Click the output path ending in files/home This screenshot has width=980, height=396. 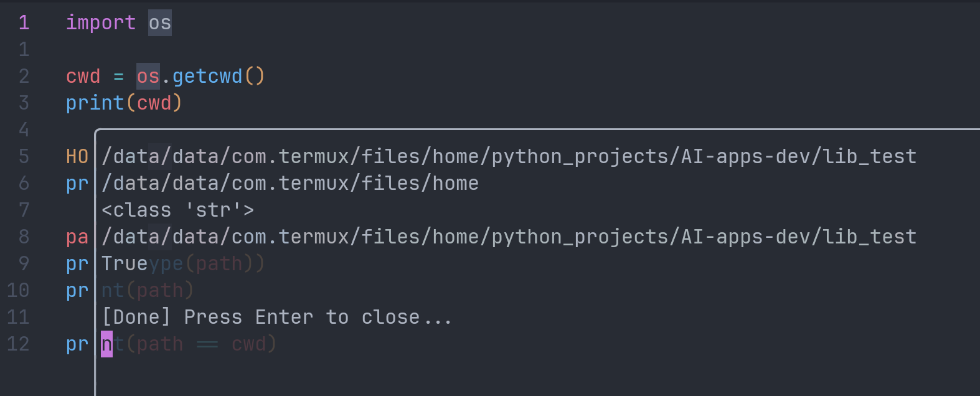(290, 184)
